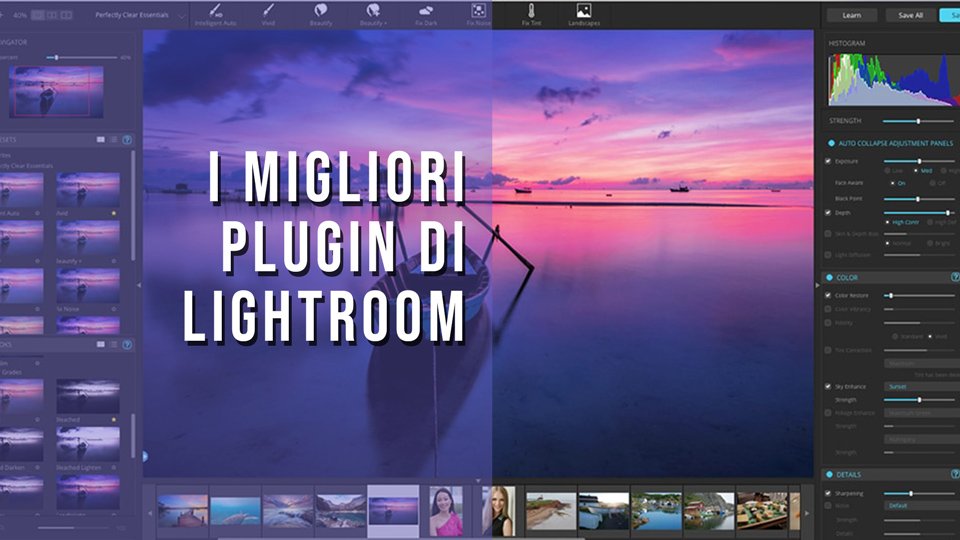This screenshot has width=960, height=540.
Task: Select Vivid fidelity radio option
Action: [931, 336]
